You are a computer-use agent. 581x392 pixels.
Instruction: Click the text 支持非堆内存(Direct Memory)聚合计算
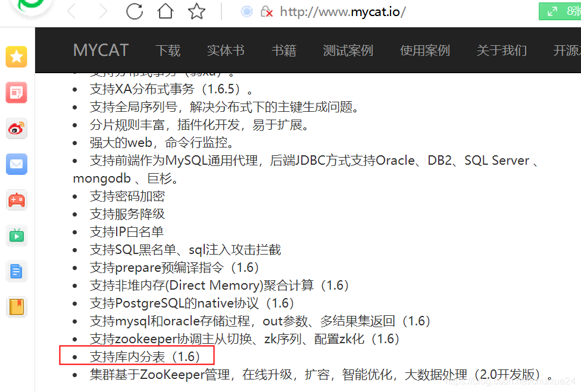(202, 286)
